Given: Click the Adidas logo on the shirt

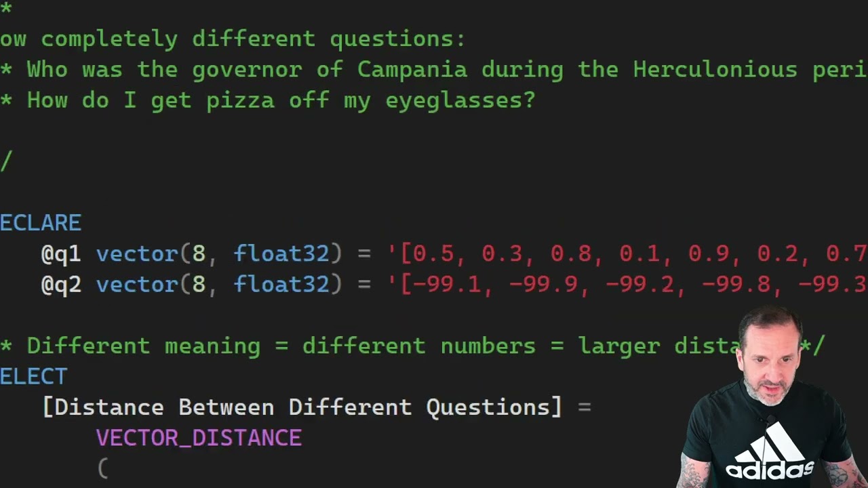Looking at the screenshot, I should click(770, 454).
